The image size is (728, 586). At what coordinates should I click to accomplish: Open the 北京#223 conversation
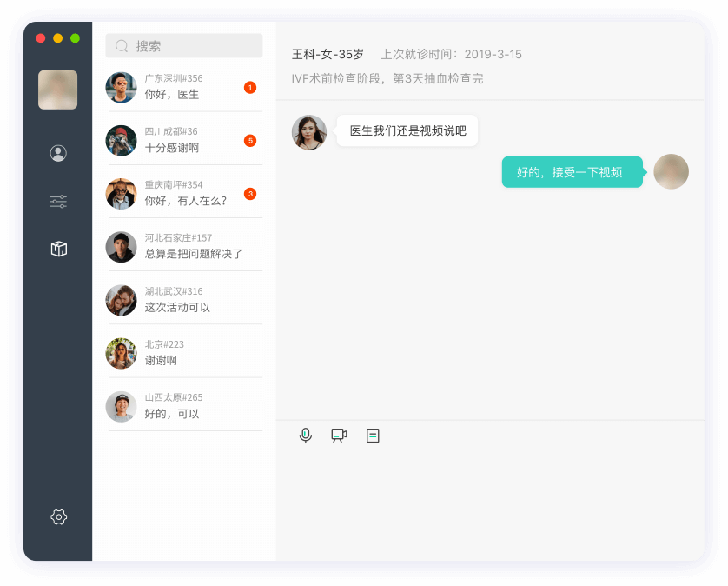pyautogui.click(x=183, y=353)
